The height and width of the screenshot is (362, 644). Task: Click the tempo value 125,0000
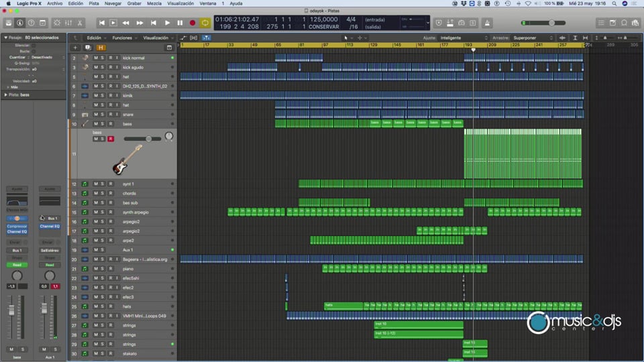(x=323, y=19)
